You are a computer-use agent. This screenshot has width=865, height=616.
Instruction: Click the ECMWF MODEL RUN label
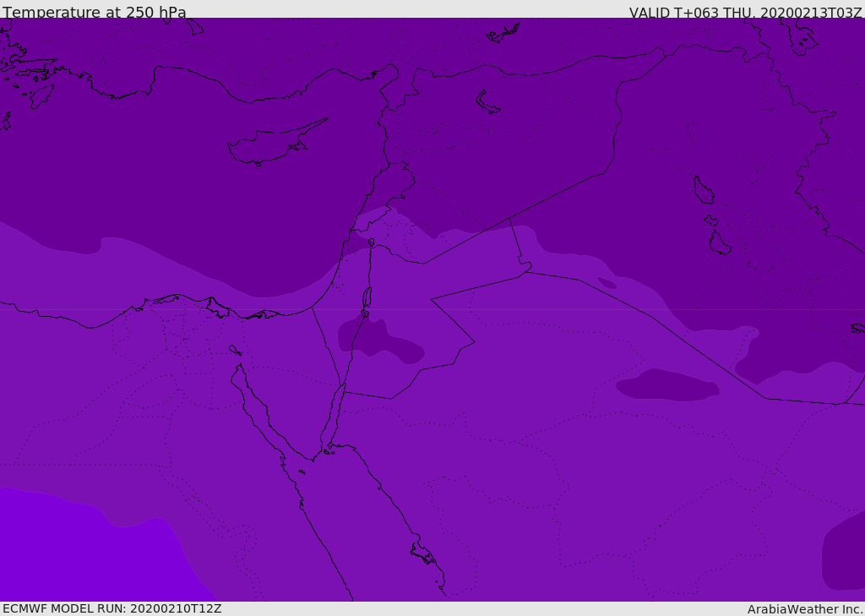pyautogui.click(x=112, y=608)
